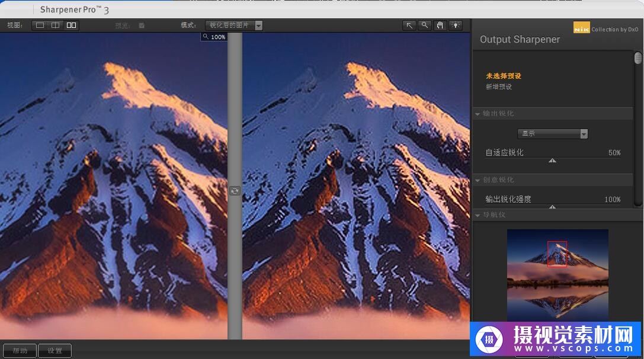The image size is (644, 359).
Task: Select the zoom magnifier tool
Action: (x=424, y=25)
